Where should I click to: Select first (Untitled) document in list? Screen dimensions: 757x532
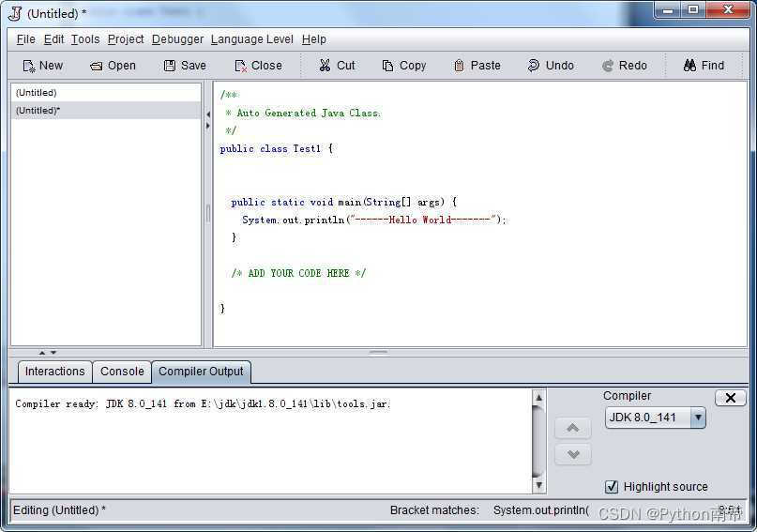click(106, 93)
